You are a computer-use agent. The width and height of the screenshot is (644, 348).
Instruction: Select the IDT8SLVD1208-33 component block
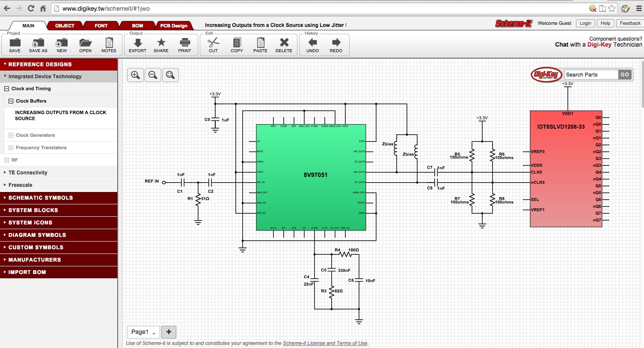click(566, 169)
